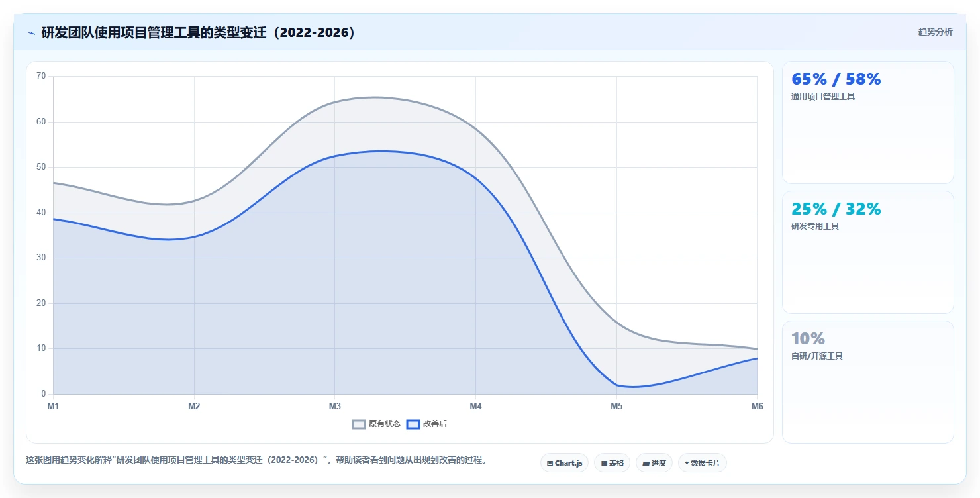Viewport: 980px width, 498px height.
Task: Click the 25% / 32% stat value
Action: 836,209
